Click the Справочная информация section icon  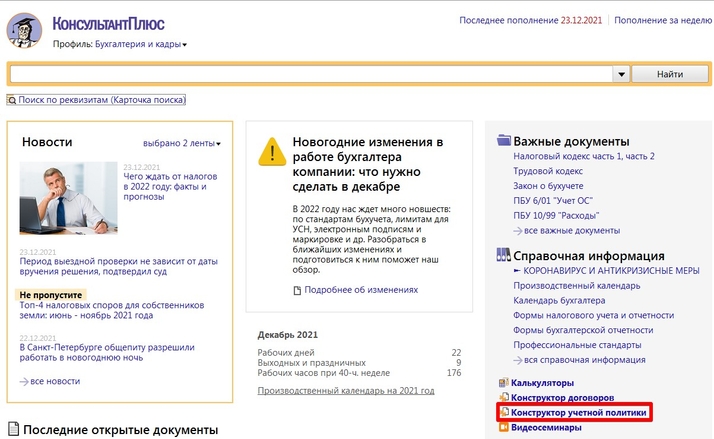[504, 256]
